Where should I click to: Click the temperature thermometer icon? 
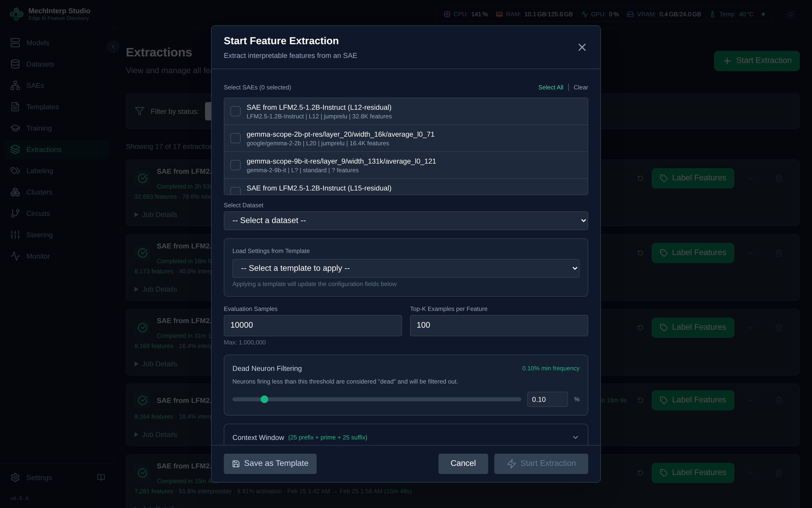(x=712, y=14)
